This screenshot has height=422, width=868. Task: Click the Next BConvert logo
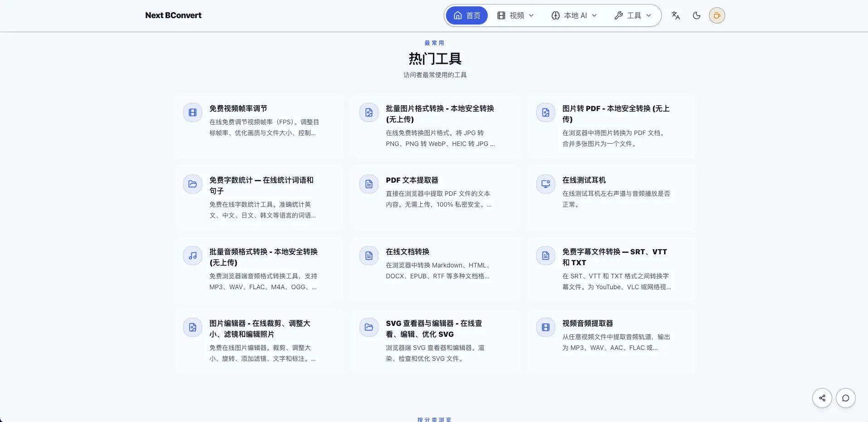[x=173, y=15]
